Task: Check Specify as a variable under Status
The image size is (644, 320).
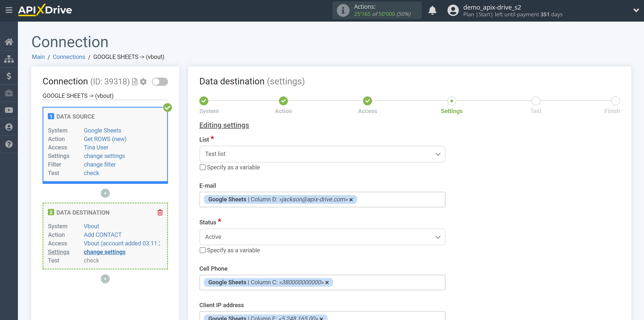Action: 203,250
